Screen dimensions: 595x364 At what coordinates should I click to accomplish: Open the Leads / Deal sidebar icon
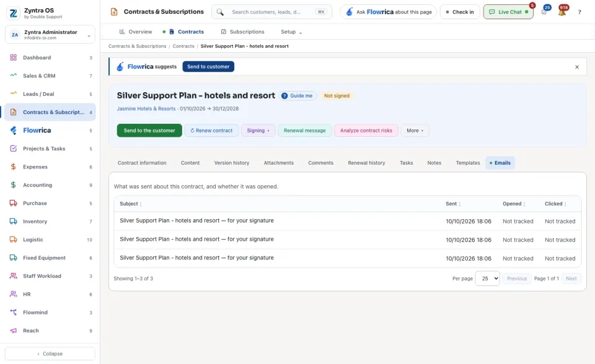coord(13,94)
